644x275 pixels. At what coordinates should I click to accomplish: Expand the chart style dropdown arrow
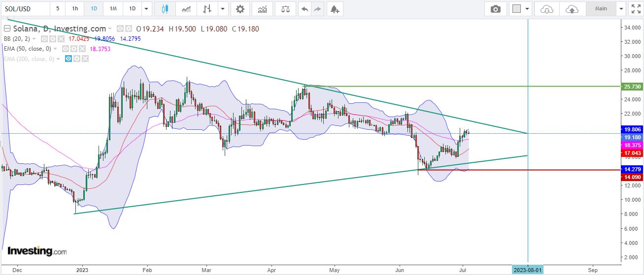223,9
